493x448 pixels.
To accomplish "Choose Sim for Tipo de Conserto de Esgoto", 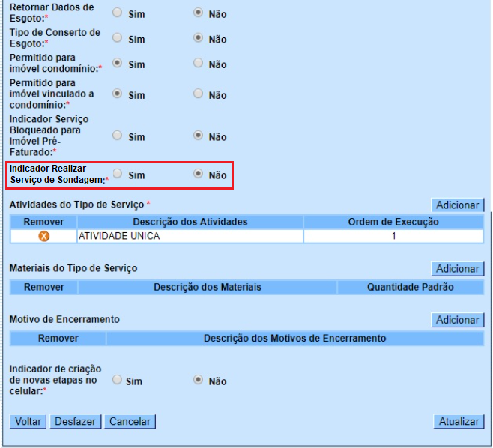I will pos(118,37).
